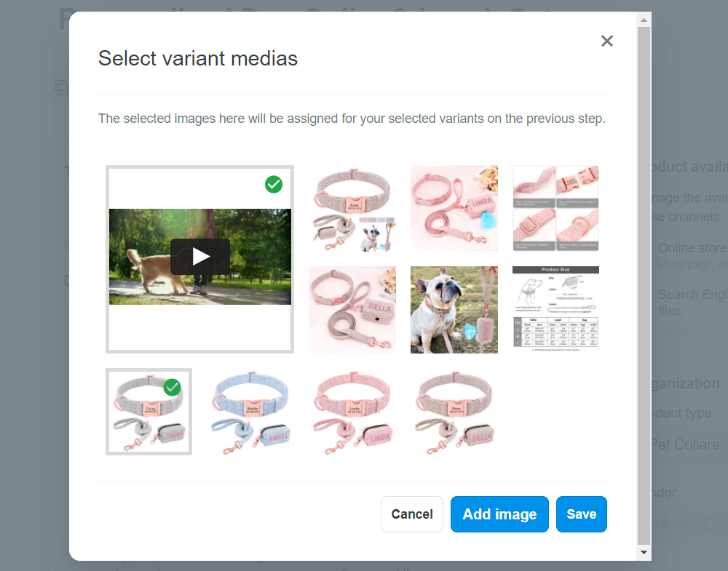Select the Product Size chart image
Screen dimensions: 728x571
point(555,310)
